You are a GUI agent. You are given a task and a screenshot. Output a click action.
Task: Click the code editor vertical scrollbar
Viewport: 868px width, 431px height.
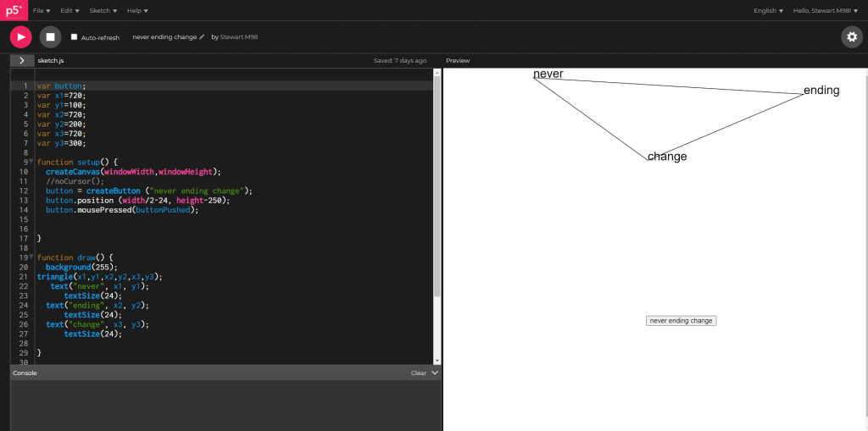437,186
